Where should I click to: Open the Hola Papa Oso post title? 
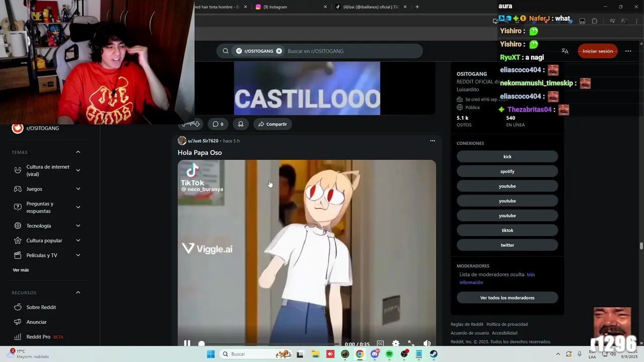(200, 152)
